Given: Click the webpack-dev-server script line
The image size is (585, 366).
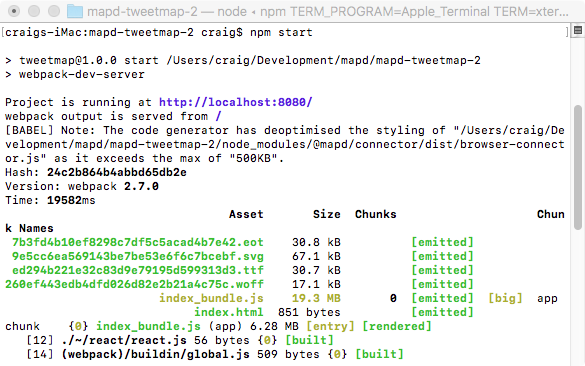Looking at the screenshot, I should pos(75,74).
